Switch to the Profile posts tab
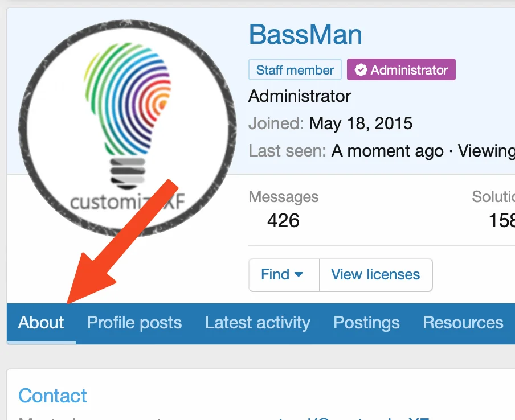The height and width of the screenshot is (420, 515). (x=134, y=323)
